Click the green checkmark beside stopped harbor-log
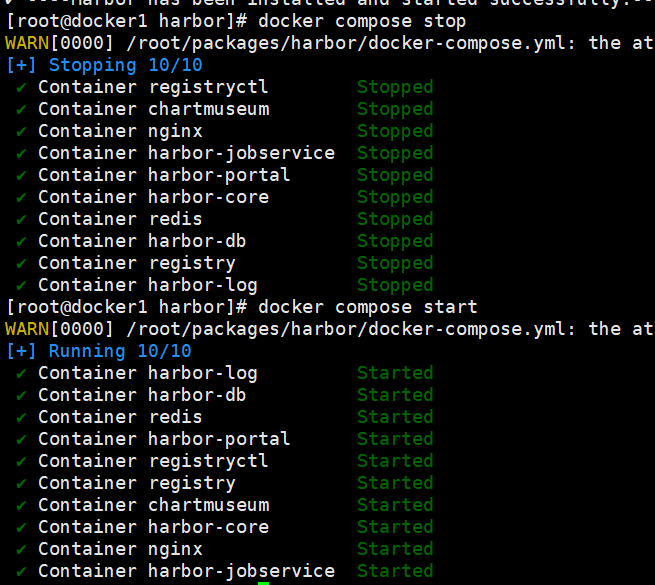The image size is (655, 585). click(21, 285)
